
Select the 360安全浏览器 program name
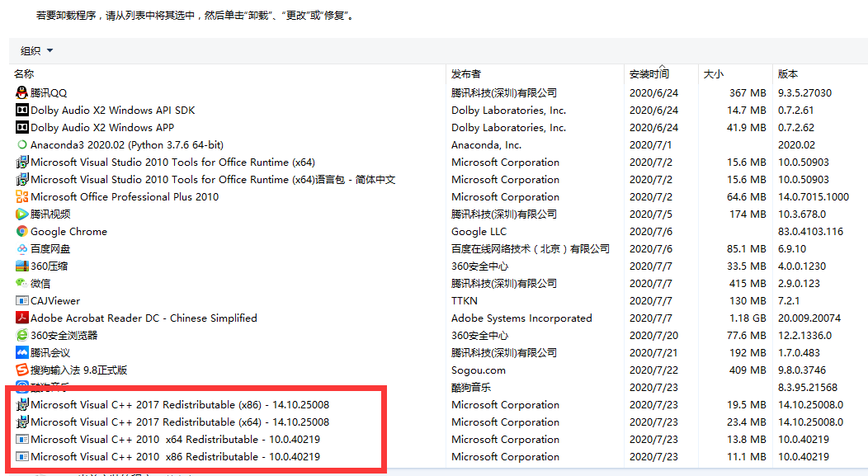pos(64,336)
